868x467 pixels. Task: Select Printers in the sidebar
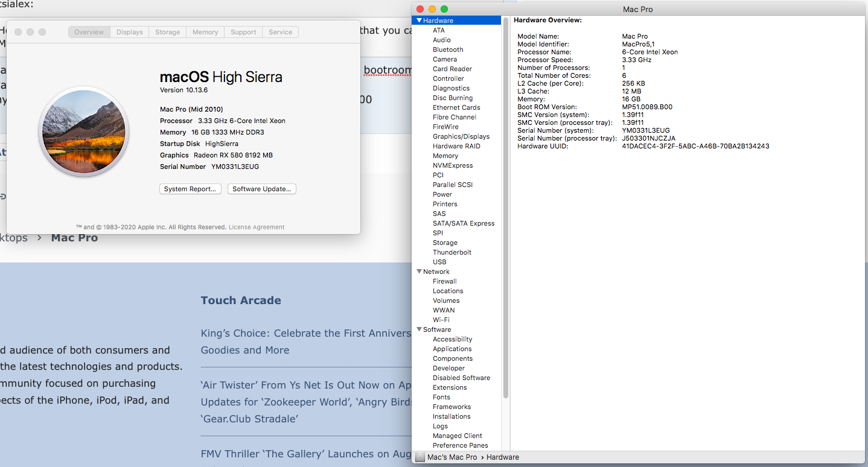point(445,204)
